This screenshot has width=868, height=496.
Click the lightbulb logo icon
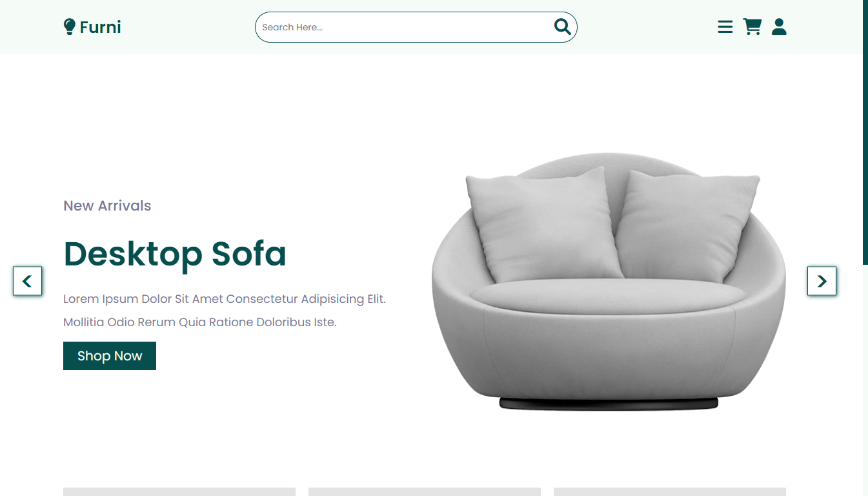[70, 26]
